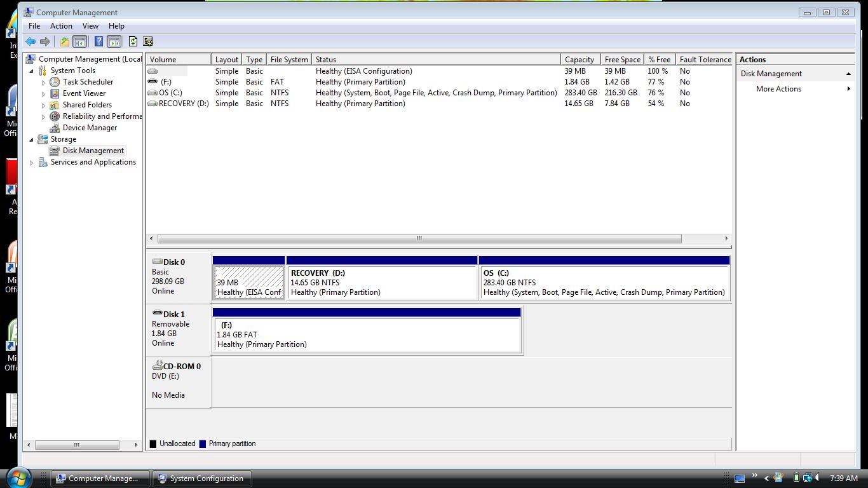Collapse Disk Management section in Actions pane
868x488 pixels.
[848, 74]
